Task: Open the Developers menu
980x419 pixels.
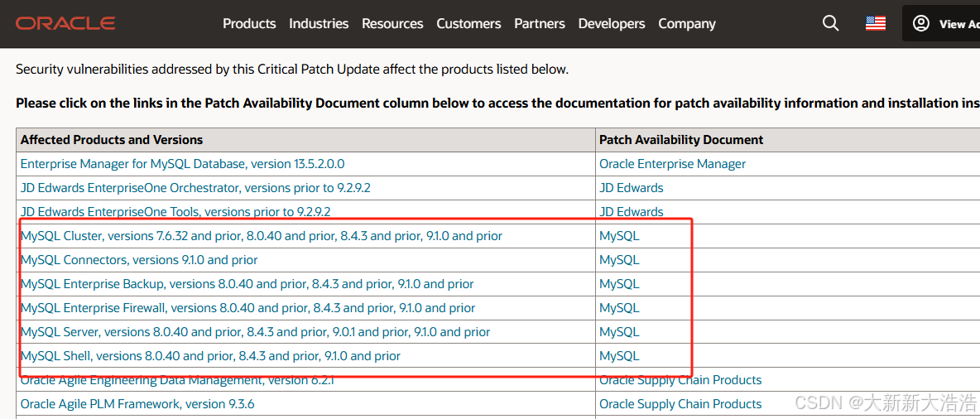Action: pos(611,24)
